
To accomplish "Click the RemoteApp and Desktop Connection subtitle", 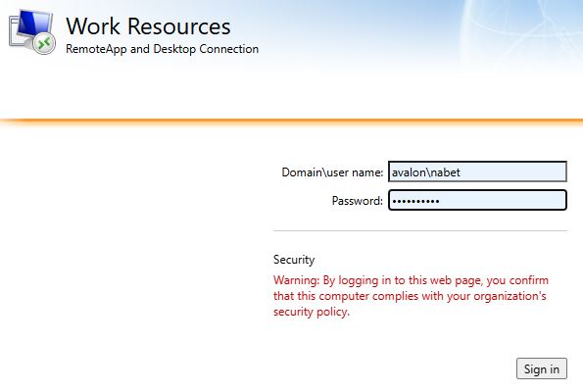I will [162, 49].
